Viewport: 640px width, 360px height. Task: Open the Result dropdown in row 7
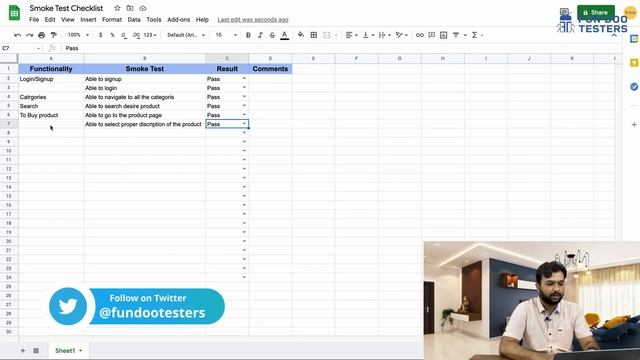tap(244, 124)
